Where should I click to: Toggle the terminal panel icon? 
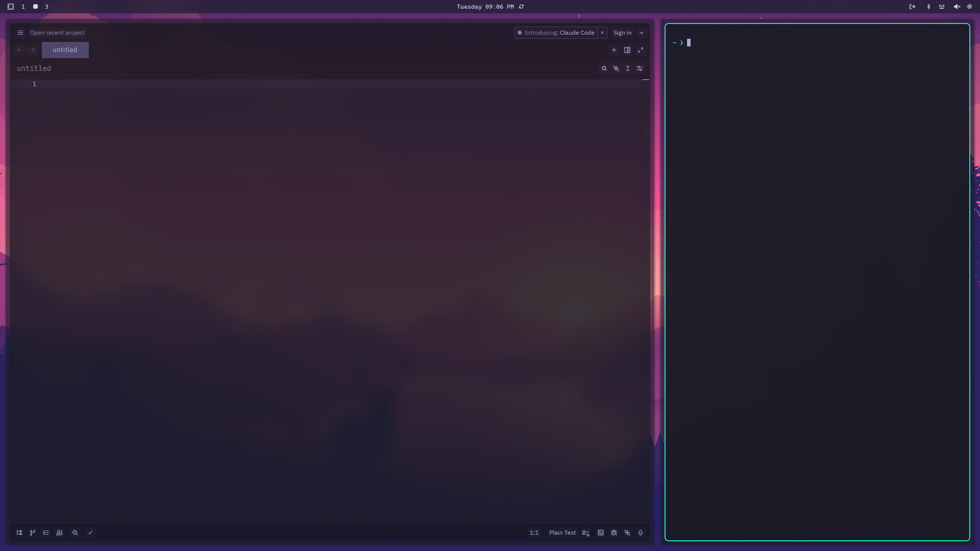pyautogui.click(x=601, y=533)
